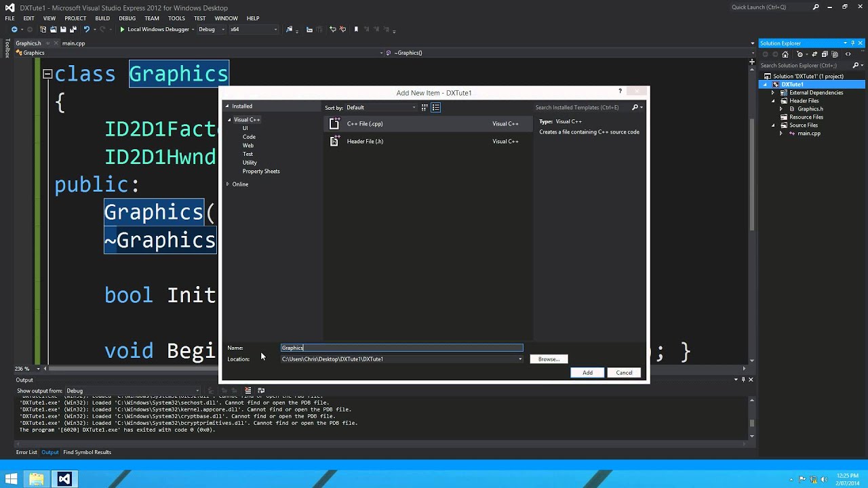Open the BUILD menu
This screenshot has height=488, width=868.
pos(102,18)
